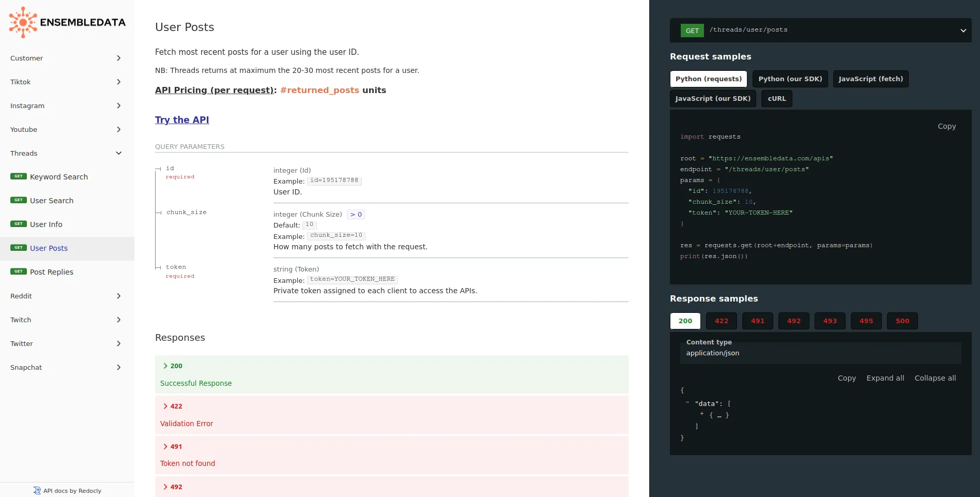Expand the 492 response row
Viewport: 980px width, 497px height.
click(392, 487)
